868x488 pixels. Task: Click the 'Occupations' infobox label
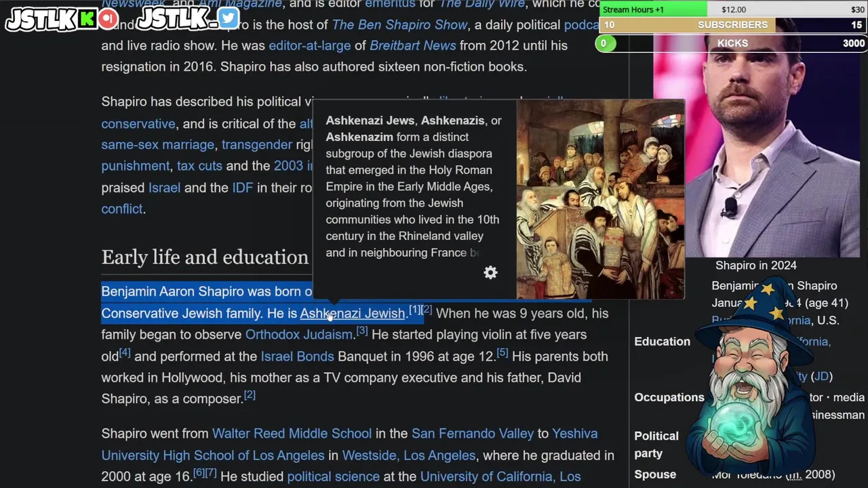coord(669,398)
